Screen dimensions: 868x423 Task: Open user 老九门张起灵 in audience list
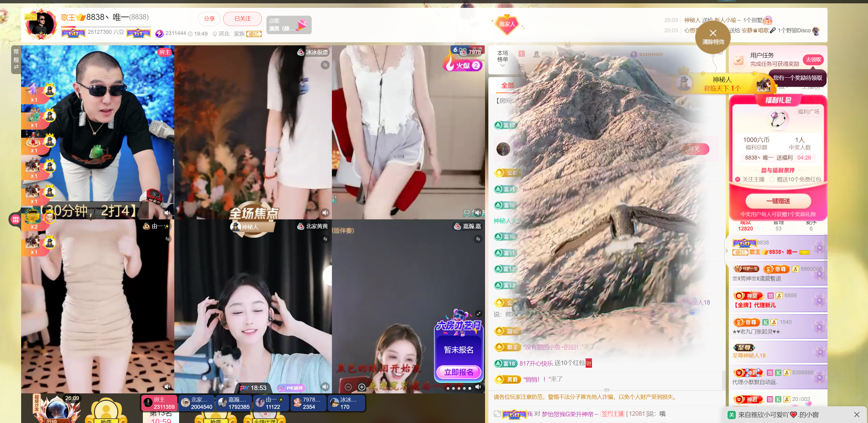coord(778,327)
